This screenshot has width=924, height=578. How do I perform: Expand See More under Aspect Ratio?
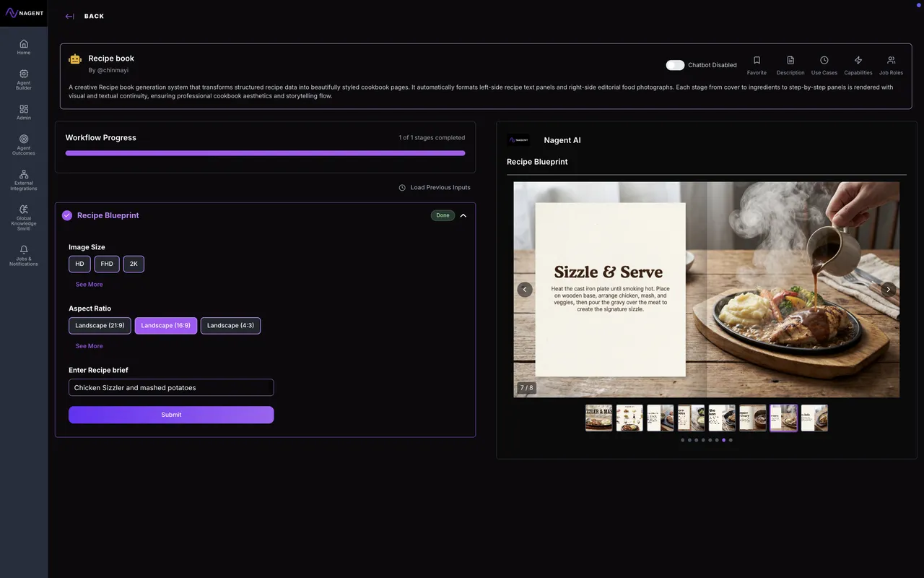tap(89, 346)
